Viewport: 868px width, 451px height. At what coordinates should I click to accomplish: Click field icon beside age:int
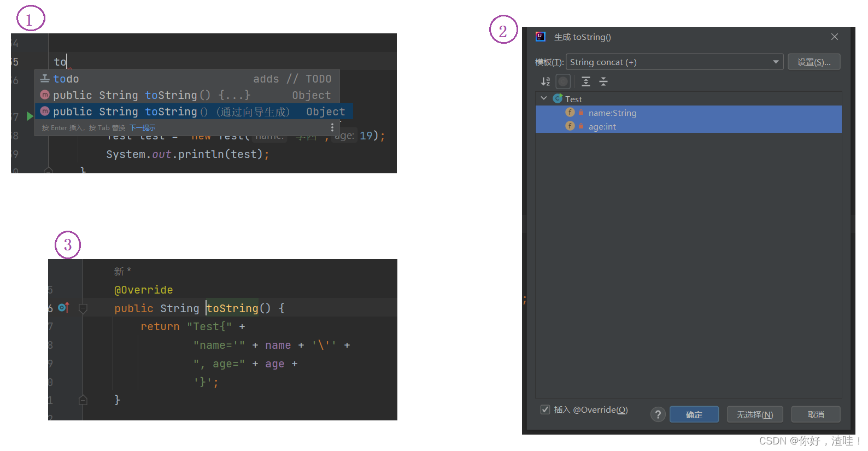(570, 126)
